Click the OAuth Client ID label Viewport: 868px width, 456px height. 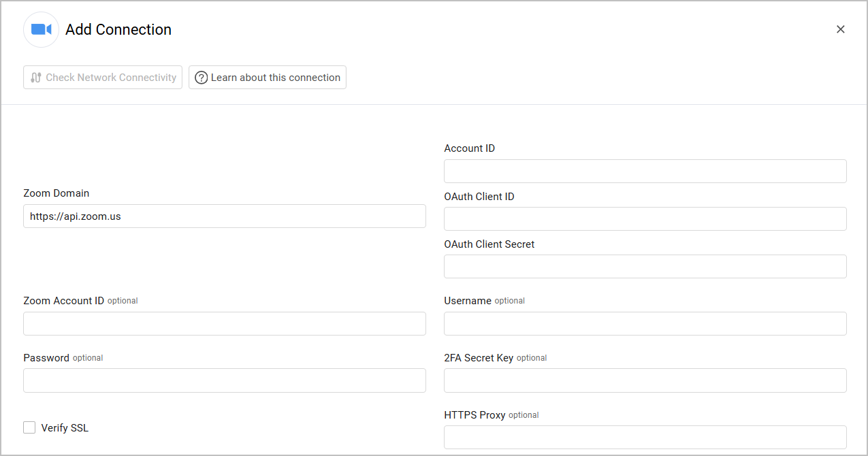pos(479,196)
